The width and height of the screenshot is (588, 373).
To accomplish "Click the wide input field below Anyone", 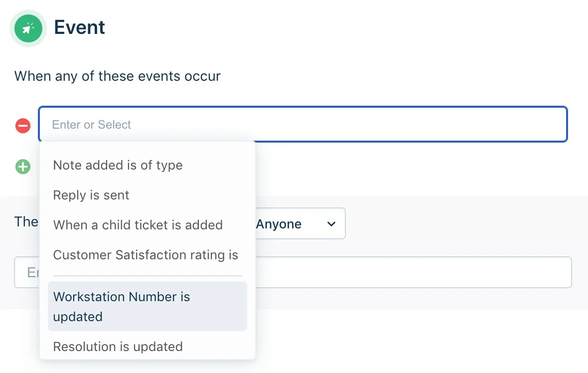I will tap(413, 272).
